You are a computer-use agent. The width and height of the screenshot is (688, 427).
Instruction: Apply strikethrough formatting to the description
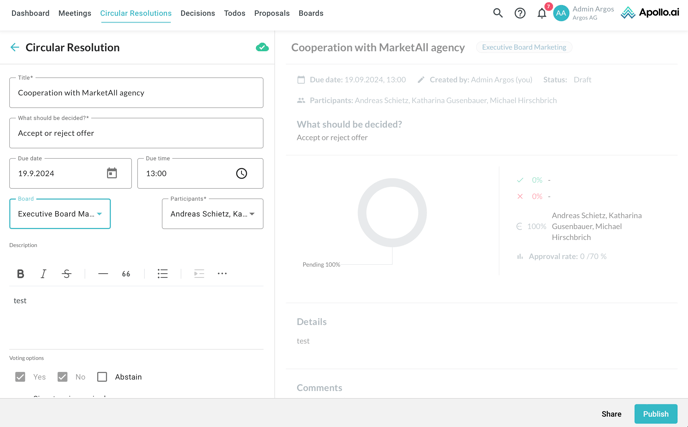tap(67, 274)
